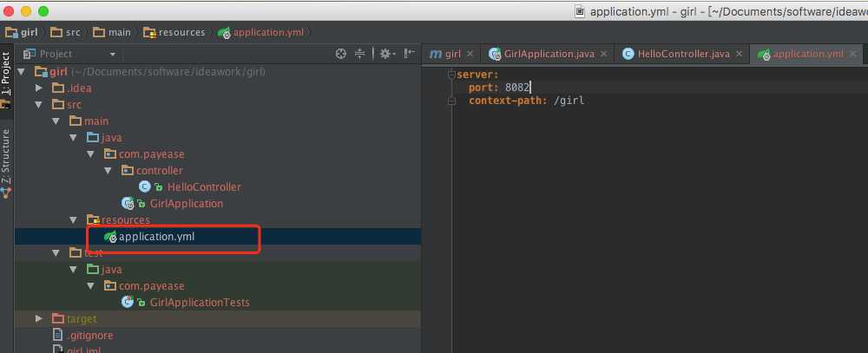Click the src breadcrumb

pos(65,32)
